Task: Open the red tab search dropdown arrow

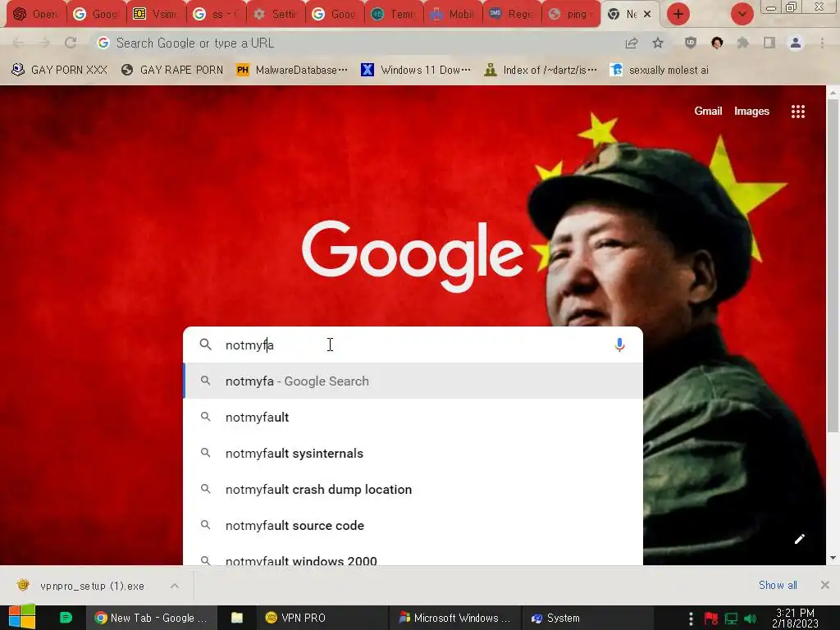Action: coord(742,15)
